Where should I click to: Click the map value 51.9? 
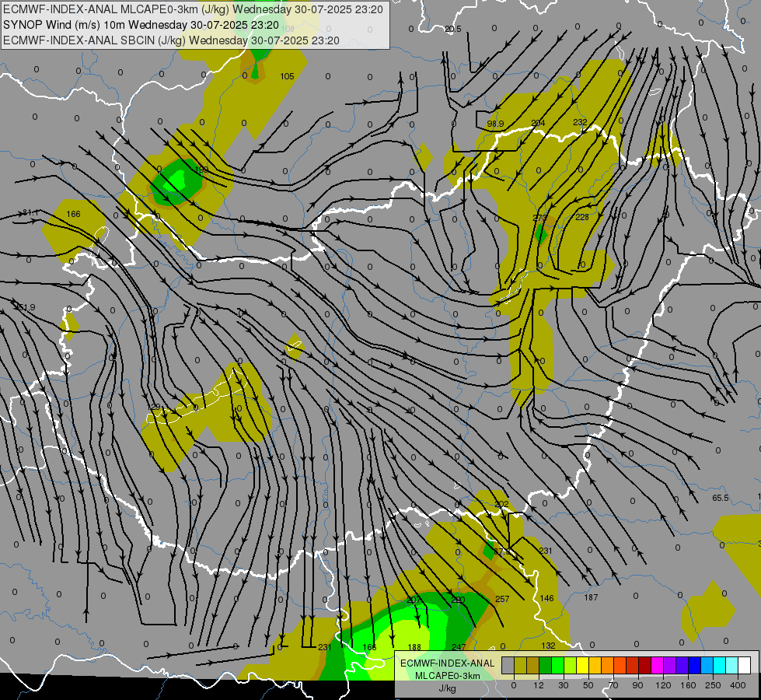coord(27,307)
